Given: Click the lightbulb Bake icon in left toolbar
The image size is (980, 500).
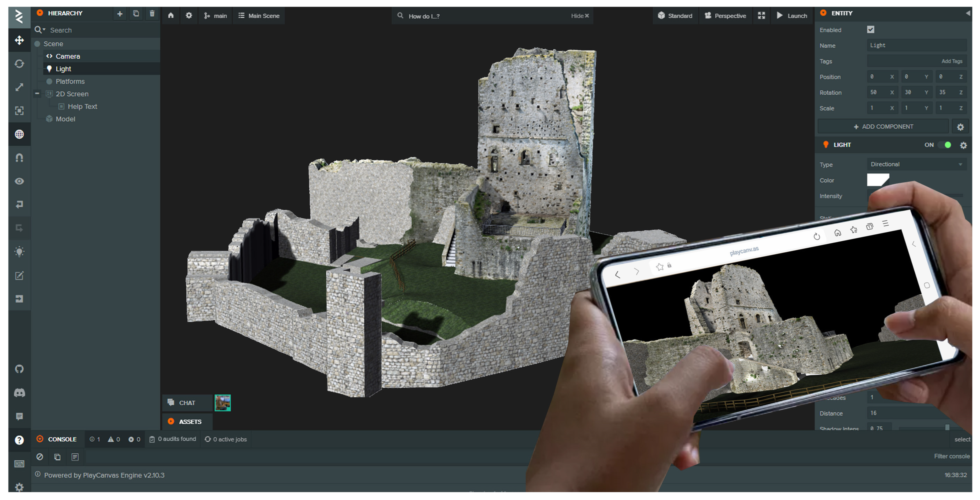Looking at the screenshot, I should tap(19, 252).
